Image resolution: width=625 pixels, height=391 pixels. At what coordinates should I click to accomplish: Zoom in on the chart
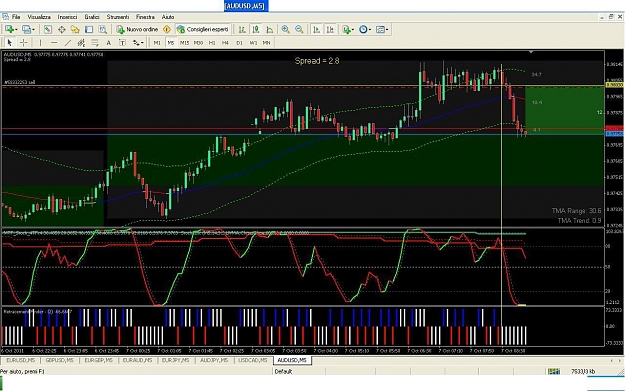pyautogui.click(x=285, y=29)
